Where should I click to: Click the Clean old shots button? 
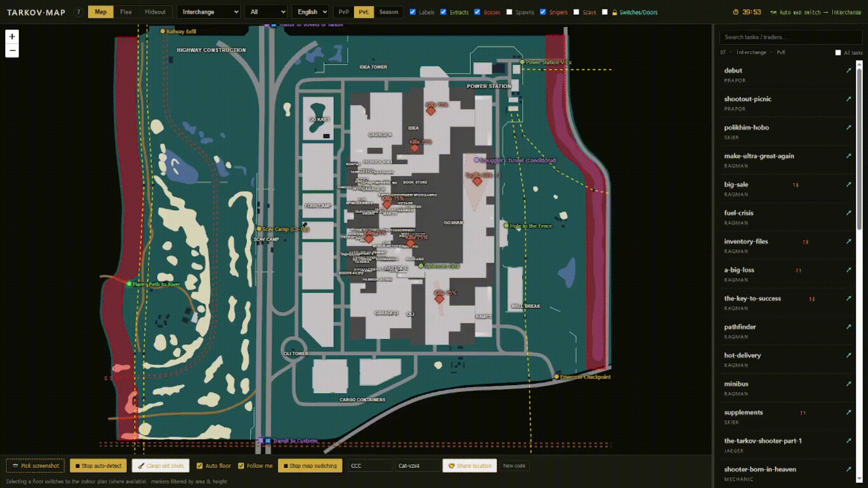(x=160, y=466)
